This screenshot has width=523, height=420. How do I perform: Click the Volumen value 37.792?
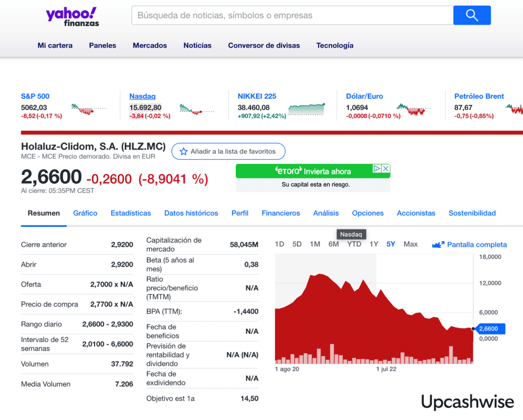point(122,364)
